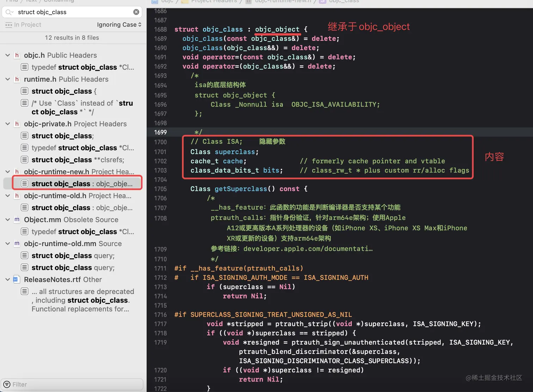Click line number 1688 in the gutter
Screen dimensions: 533x392
(160, 29)
